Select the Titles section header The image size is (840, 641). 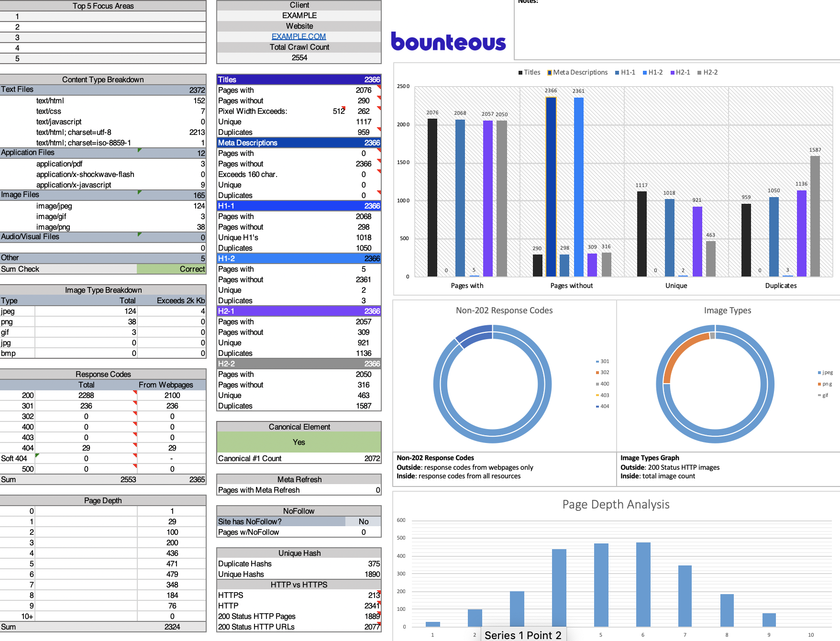point(299,79)
